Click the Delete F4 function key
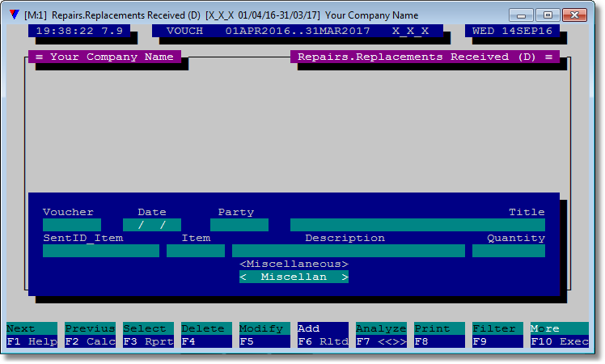 [x=206, y=335]
